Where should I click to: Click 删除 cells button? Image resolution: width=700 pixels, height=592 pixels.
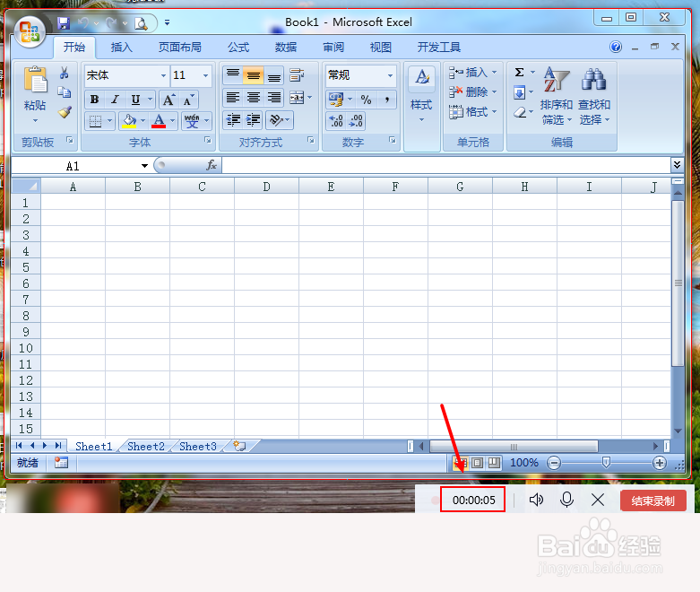(473, 92)
